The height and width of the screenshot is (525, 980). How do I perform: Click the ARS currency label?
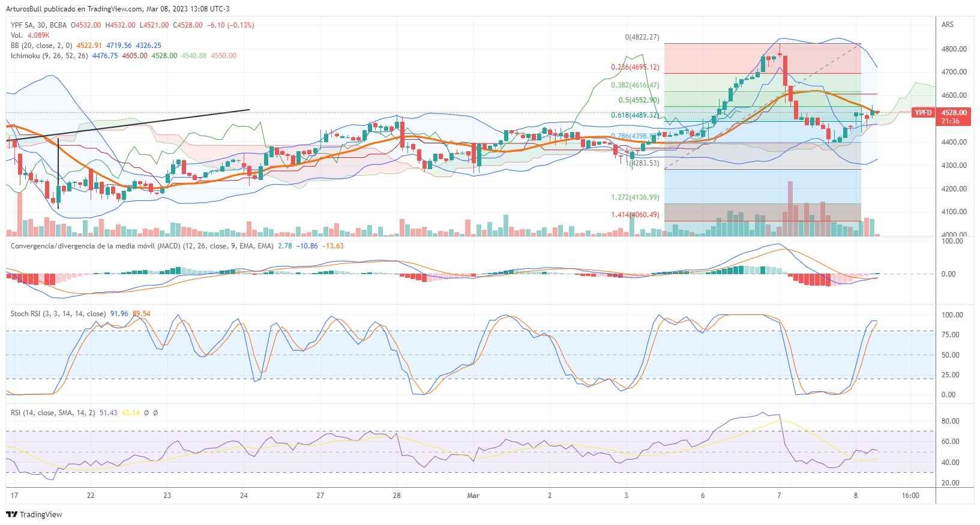pyautogui.click(x=948, y=25)
